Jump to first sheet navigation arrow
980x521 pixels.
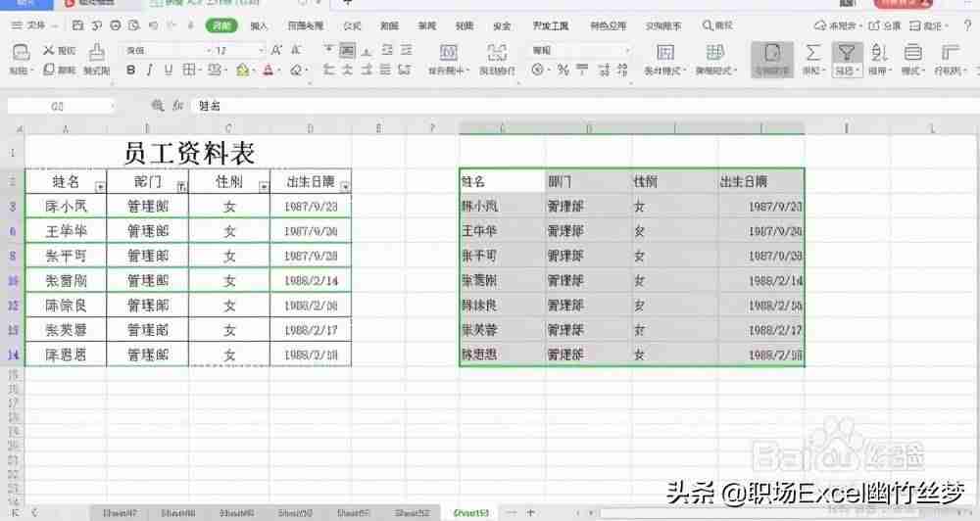point(16,513)
